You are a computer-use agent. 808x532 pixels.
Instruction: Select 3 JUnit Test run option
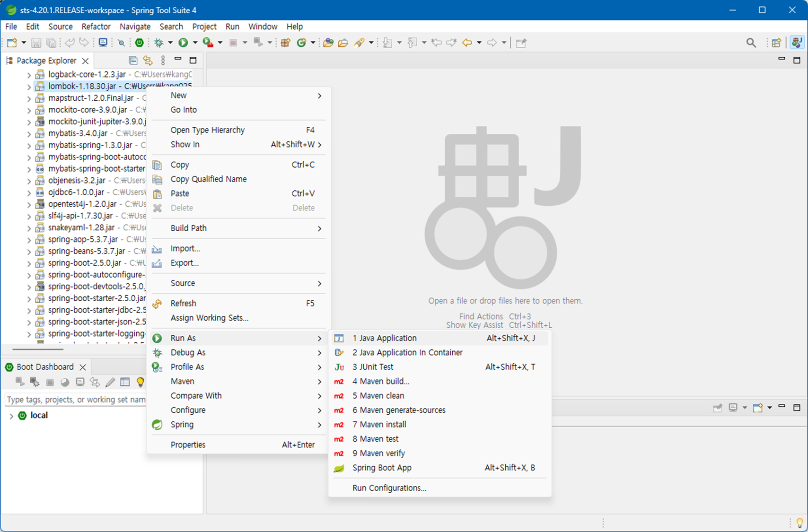click(440, 367)
